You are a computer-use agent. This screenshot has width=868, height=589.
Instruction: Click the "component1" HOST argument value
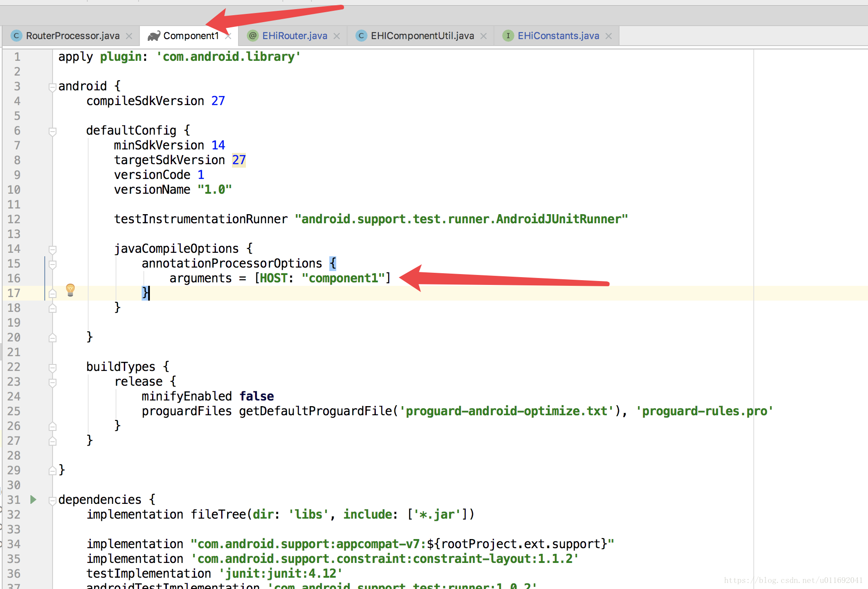(x=343, y=278)
